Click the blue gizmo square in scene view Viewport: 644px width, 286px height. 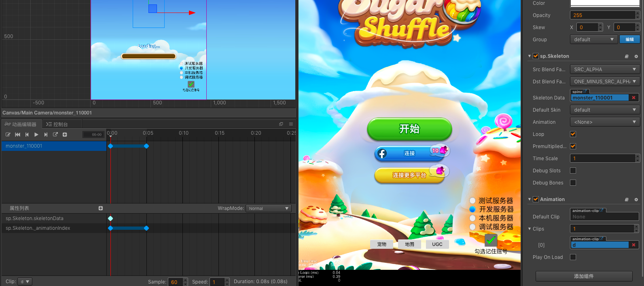(x=153, y=8)
